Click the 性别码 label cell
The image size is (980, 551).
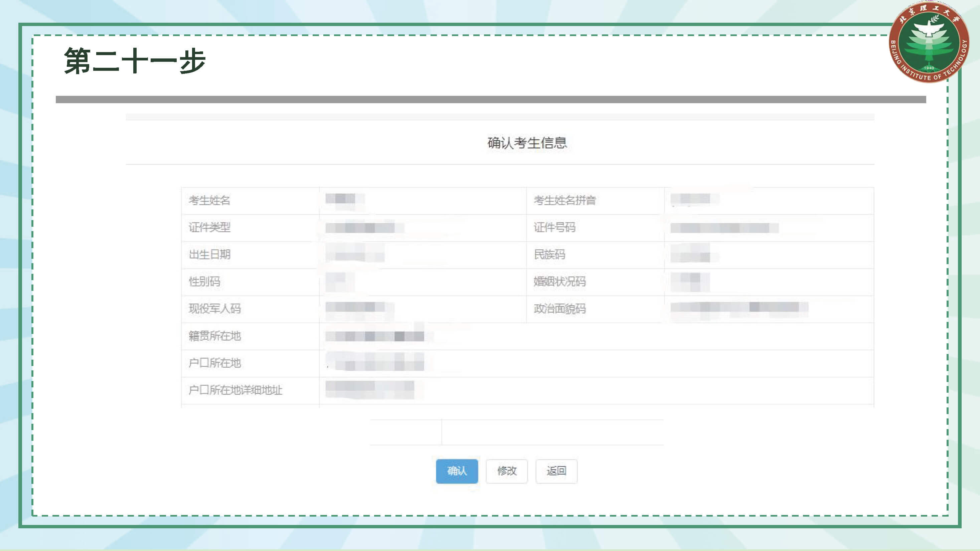tap(205, 282)
